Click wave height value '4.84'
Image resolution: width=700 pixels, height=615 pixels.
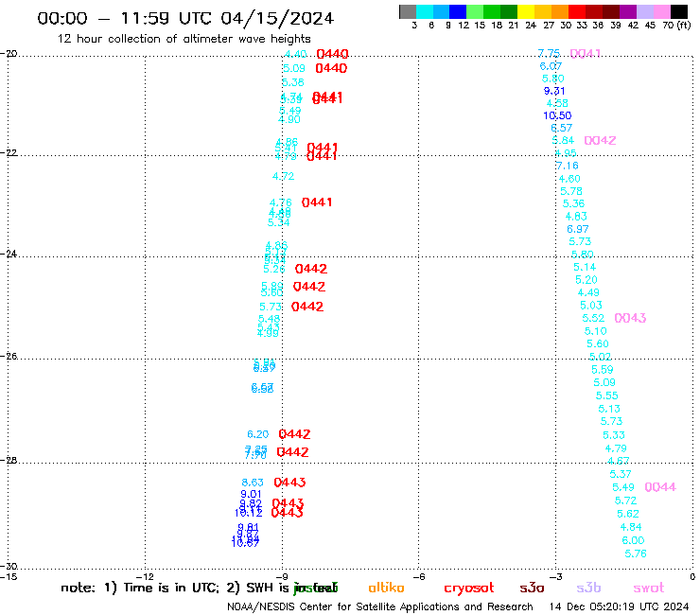[631, 527]
